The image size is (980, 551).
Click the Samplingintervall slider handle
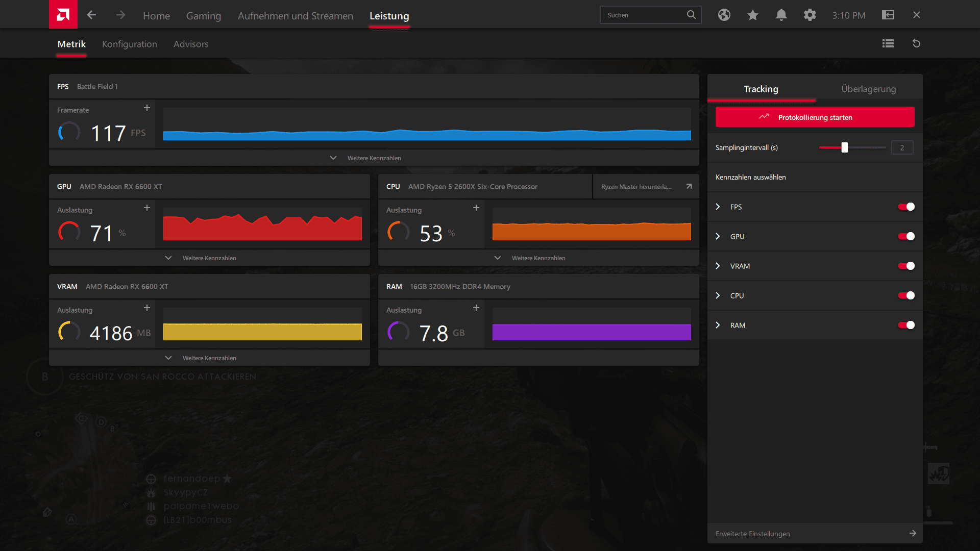click(x=844, y=147)
